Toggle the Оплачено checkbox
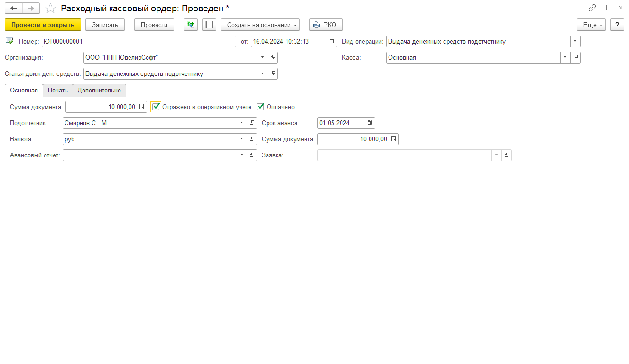 [260, 107]
